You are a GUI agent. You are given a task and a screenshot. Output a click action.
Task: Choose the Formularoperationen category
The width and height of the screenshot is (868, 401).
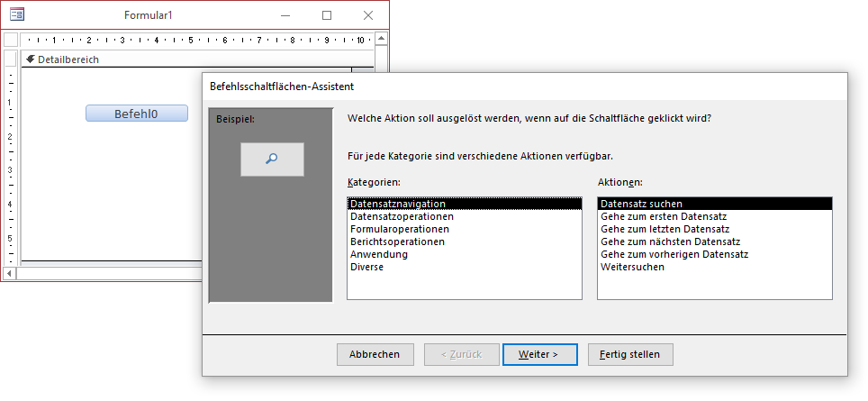pos(465,229)
